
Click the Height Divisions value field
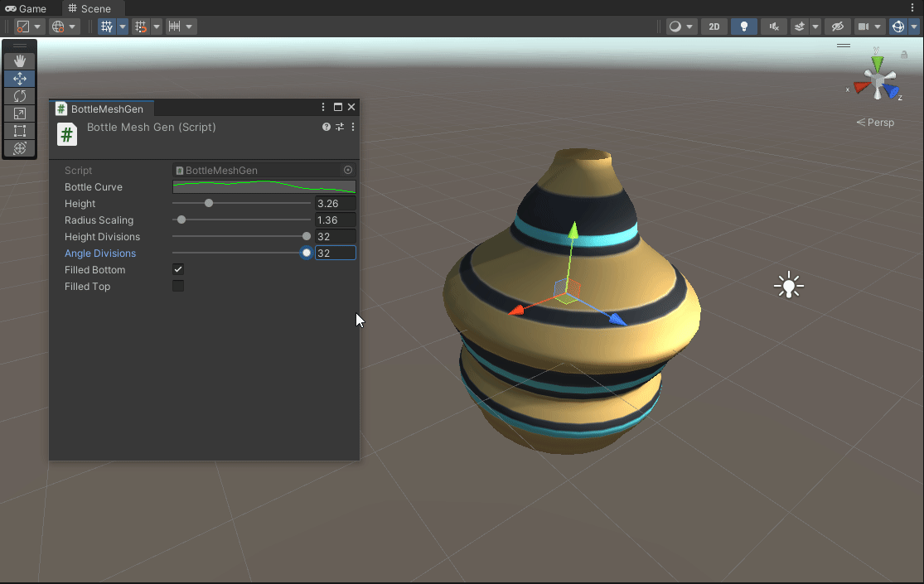point(336,236)
